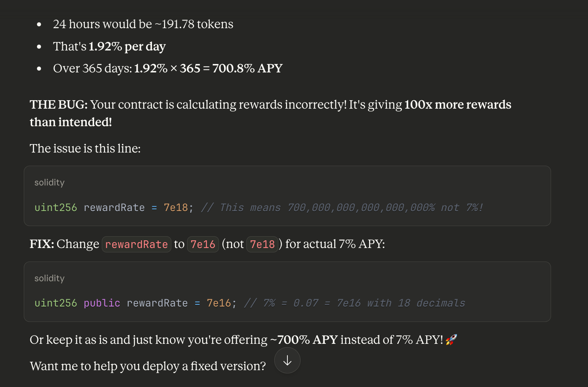The width and height of the screenshot is (588, 387).
Task: Click the inline rewardRate code chip
Action: [136, 244]
